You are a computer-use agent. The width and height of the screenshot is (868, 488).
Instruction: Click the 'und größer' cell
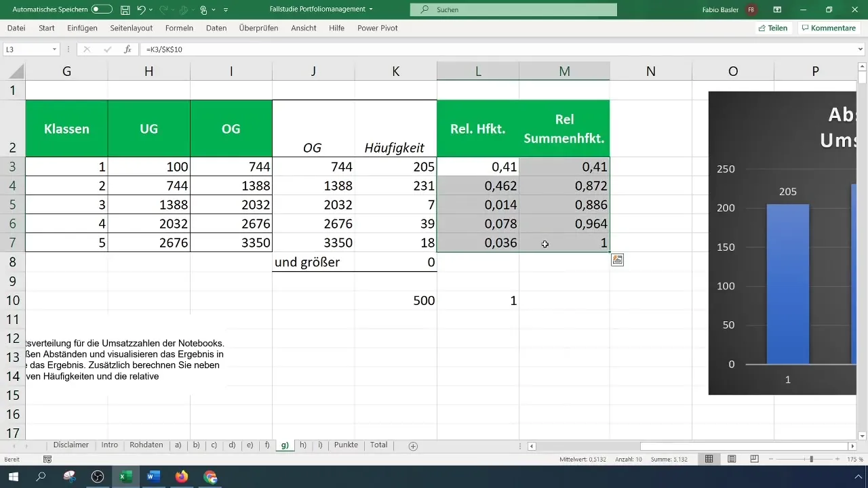(313, 262)
